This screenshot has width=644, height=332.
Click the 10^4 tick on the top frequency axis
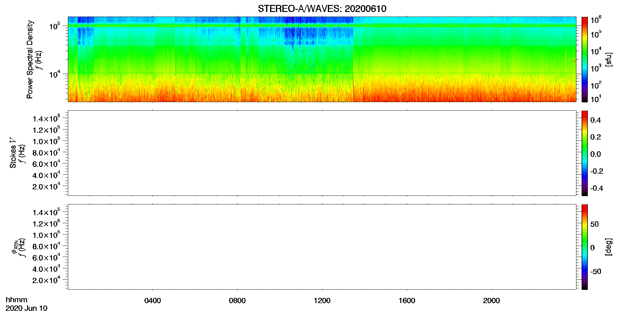coord(55,74)
